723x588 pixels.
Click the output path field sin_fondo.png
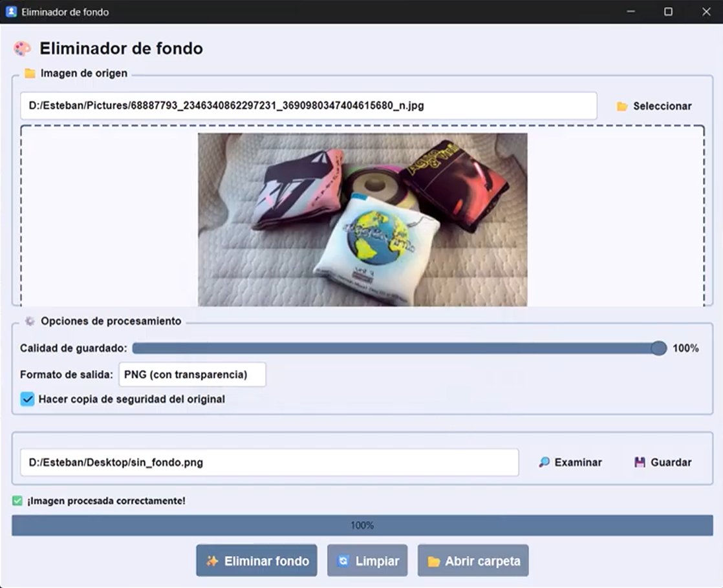(269, 463)
